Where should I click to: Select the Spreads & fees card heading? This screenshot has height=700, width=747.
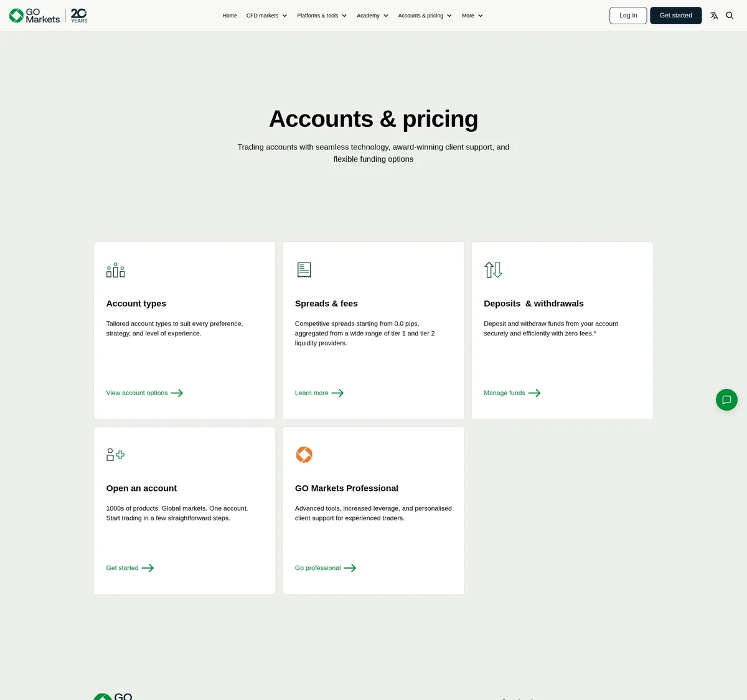[326, 304]
